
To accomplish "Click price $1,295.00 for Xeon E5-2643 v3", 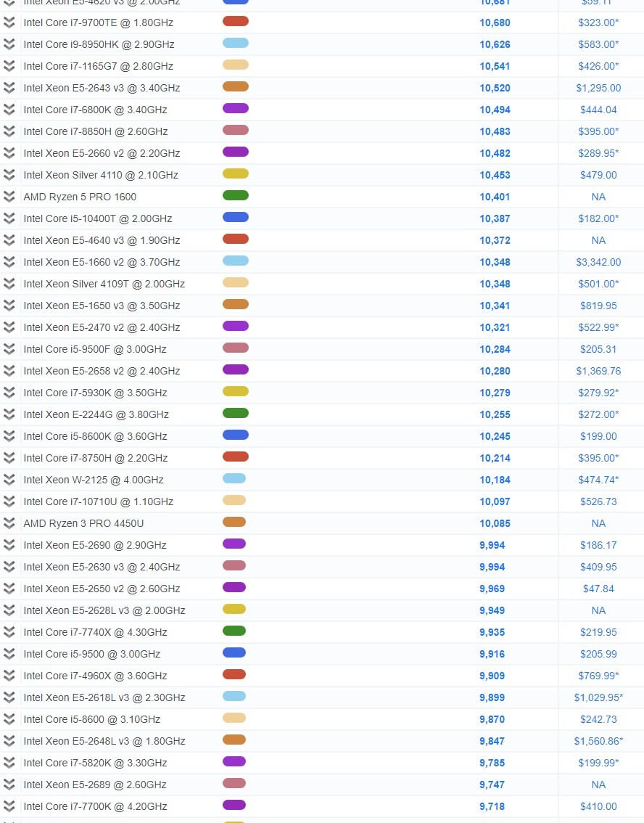I will pyautogui.click(x=598, y=88).
